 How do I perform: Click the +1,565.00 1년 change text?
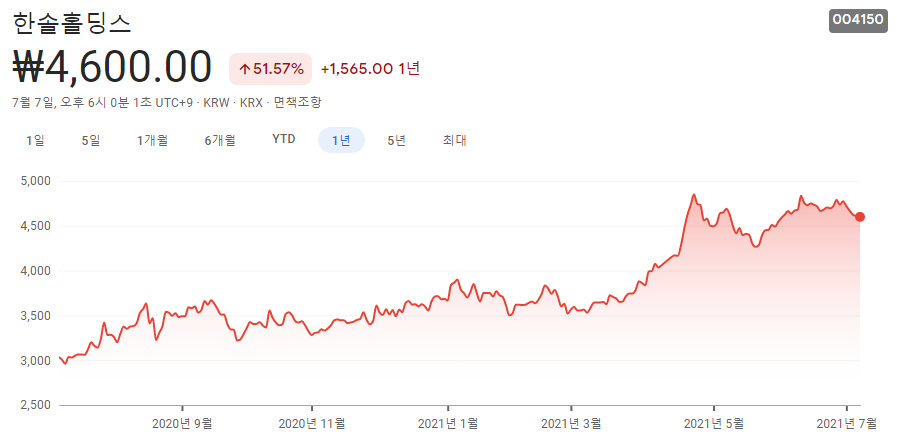pyautogui.click(x=371, y=69)
